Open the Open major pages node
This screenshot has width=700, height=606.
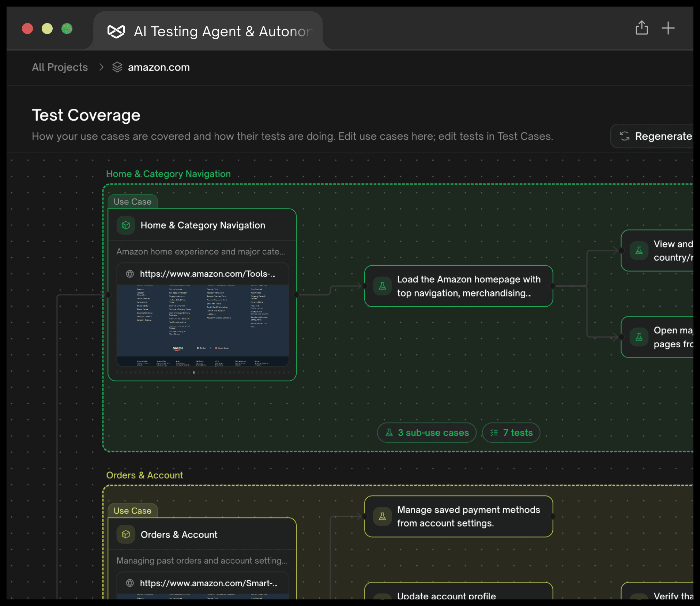click(x=657, y=337)
